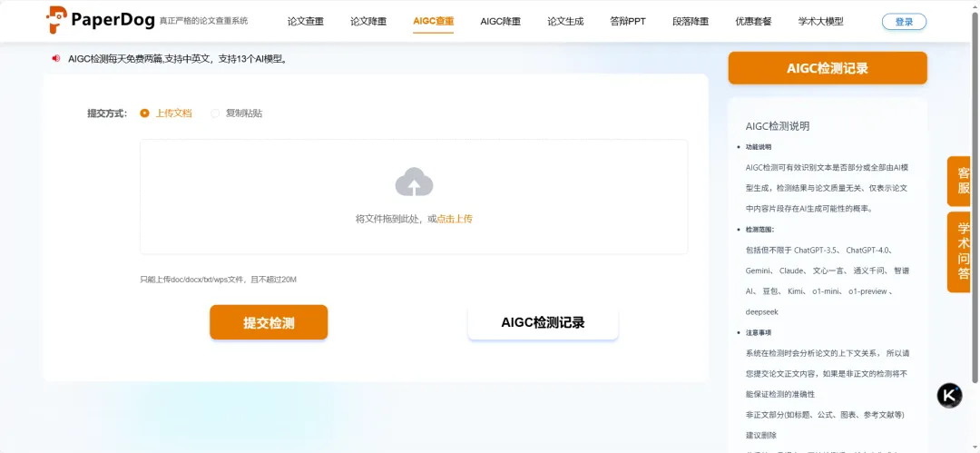This screenshot has height=453, width=980.
Task: Open the 论文查重 menu item
Action: 306,21
